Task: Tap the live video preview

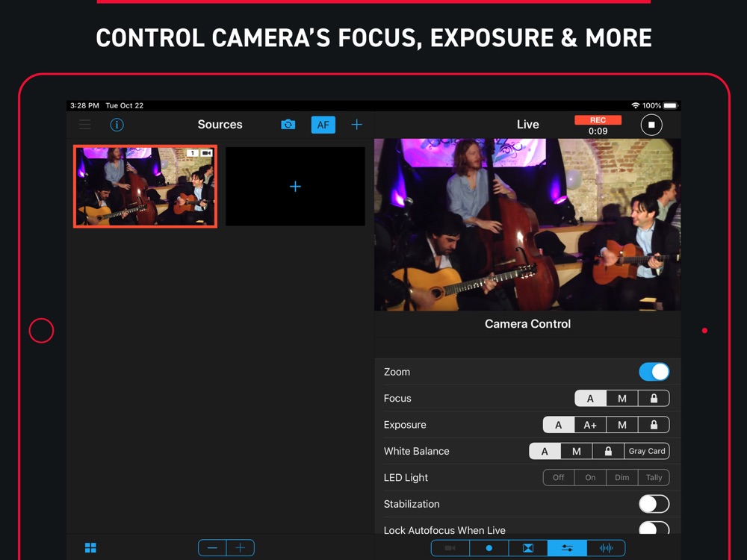Action: pos(527,225)
